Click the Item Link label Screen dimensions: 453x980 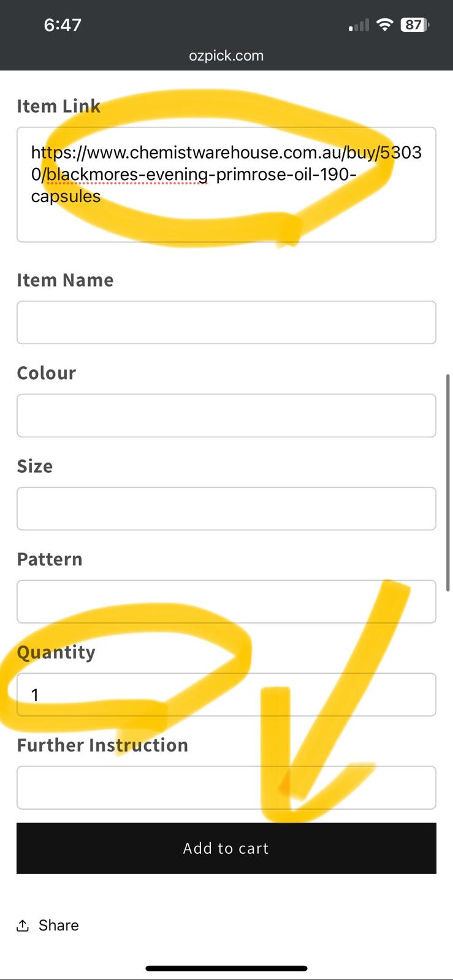click(58, 106)
